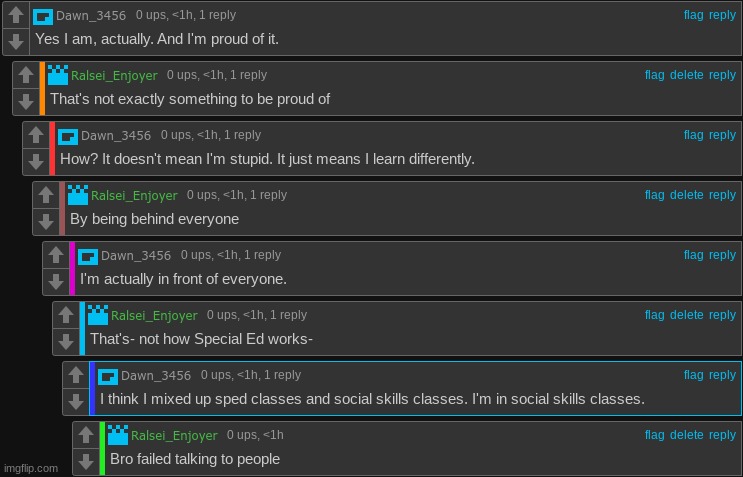
Task: Delete the "That's not exactly something" comment
Action: [687, 75]
